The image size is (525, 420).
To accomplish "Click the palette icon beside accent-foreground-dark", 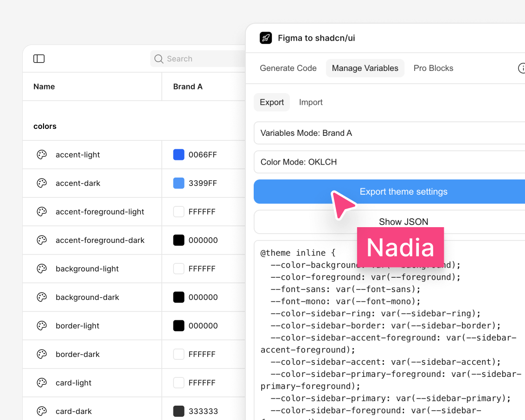I will [42, 240].
